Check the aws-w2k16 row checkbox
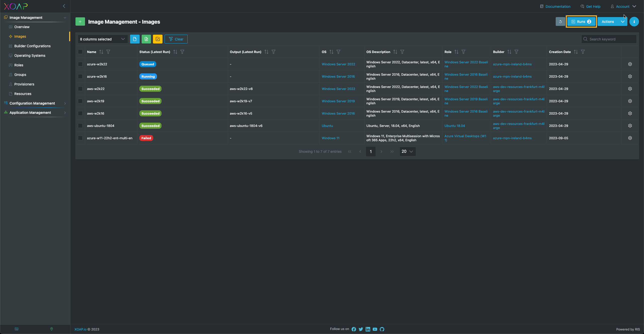 point(80,113)
